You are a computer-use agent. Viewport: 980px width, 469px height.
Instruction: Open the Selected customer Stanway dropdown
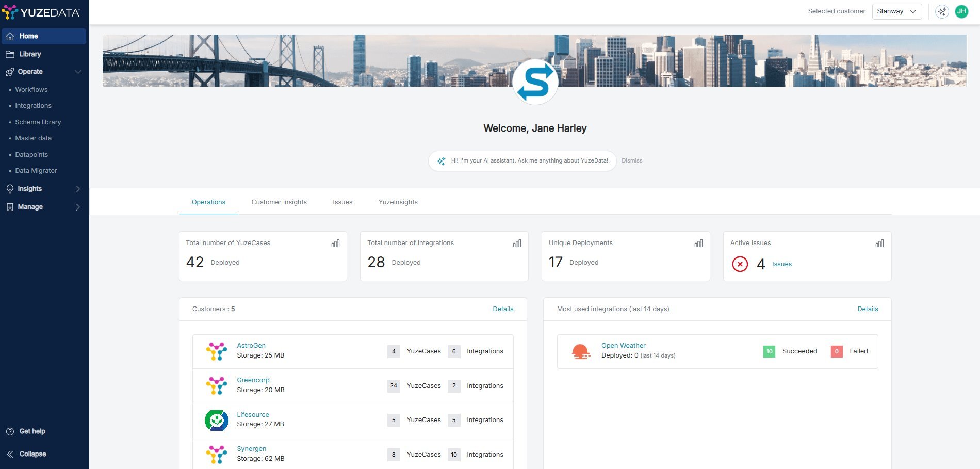[x=896, y=11]
